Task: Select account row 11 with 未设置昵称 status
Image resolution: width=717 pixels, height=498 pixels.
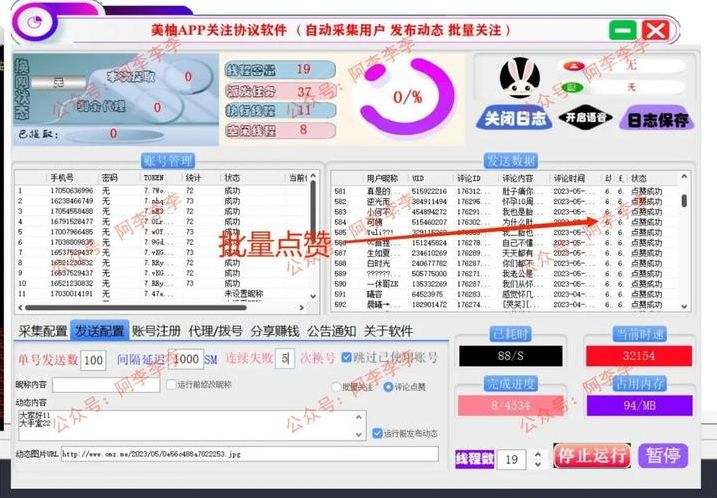Action: (x=162, y=294)
